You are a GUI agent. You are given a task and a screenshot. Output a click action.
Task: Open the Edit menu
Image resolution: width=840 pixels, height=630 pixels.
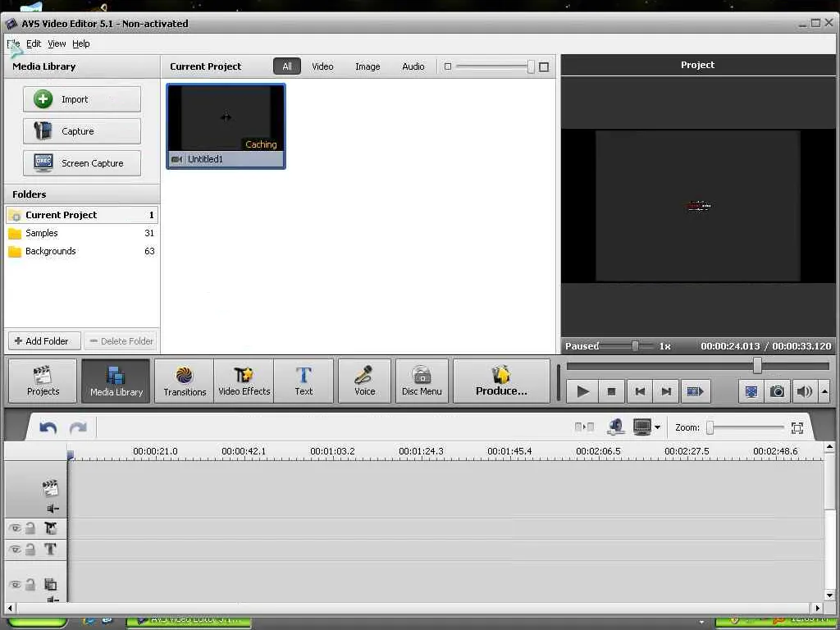34,44
